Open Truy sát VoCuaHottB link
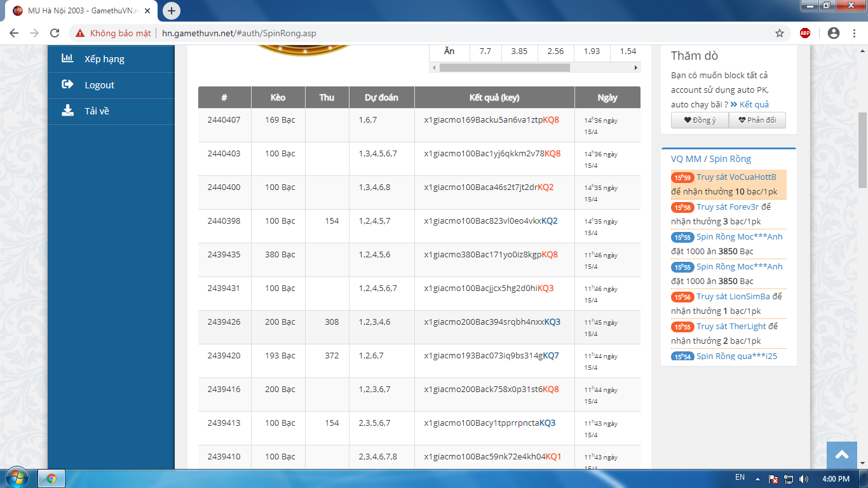This screenshot has width=868, height=488. coord(736,177)
